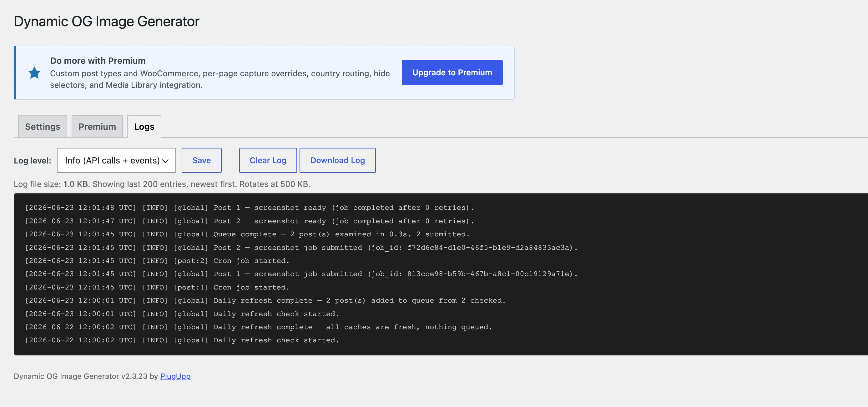Click the 2026-06-23 'Daily refresh check started' line
Screen dimensions: 868x407
click(182, 314)
